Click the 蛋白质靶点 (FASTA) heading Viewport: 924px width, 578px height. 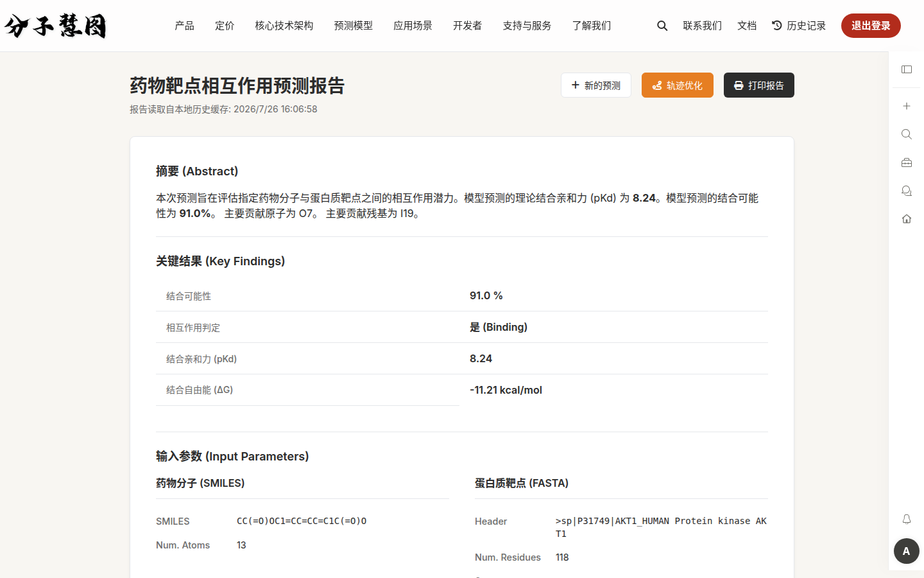pos(522,483)
